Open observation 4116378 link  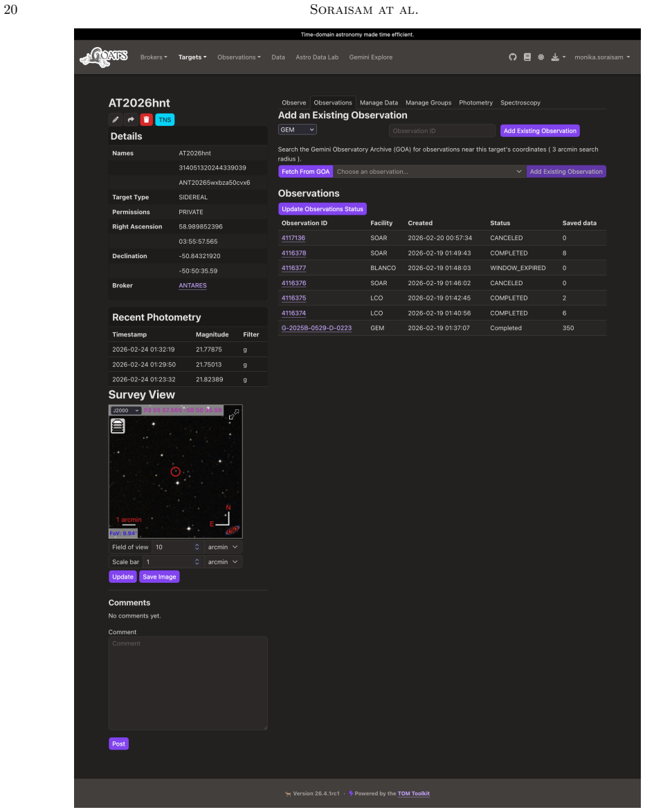(x=293, y=253)
